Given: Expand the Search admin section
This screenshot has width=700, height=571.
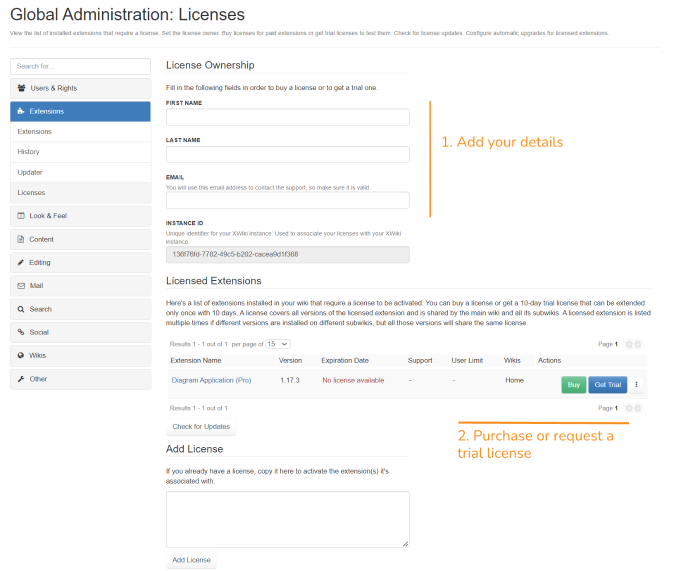Looking at the screenshot, I should pos(80,309).
